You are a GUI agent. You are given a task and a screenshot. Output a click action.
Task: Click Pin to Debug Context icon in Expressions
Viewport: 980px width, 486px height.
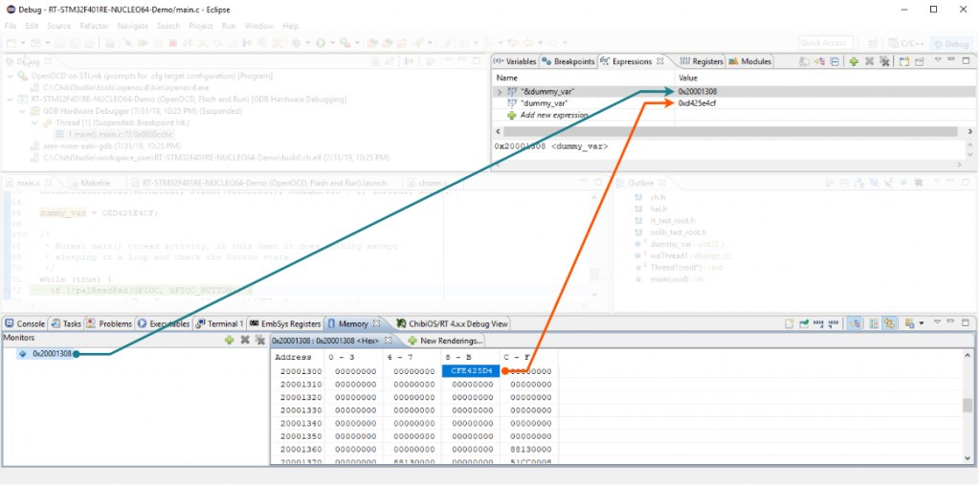(x=921, y=61)
